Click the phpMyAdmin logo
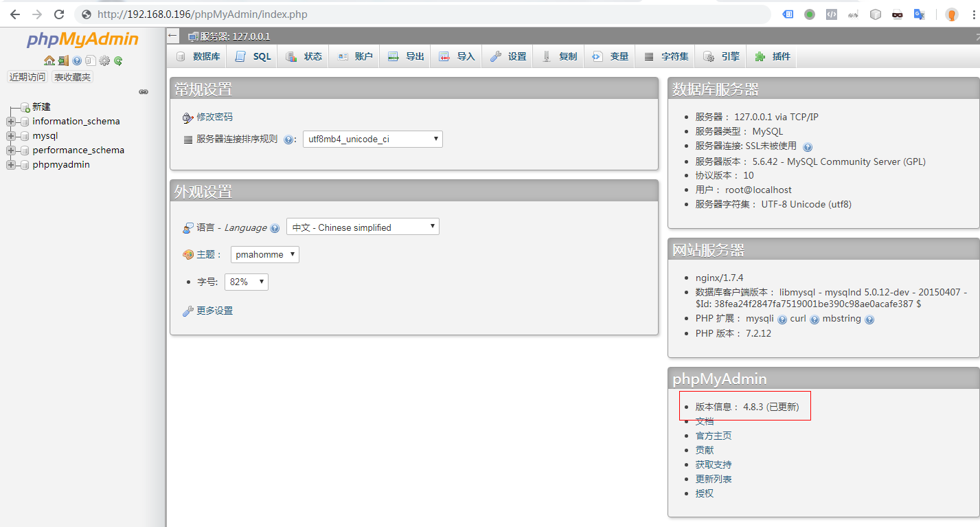 point(82,40)
